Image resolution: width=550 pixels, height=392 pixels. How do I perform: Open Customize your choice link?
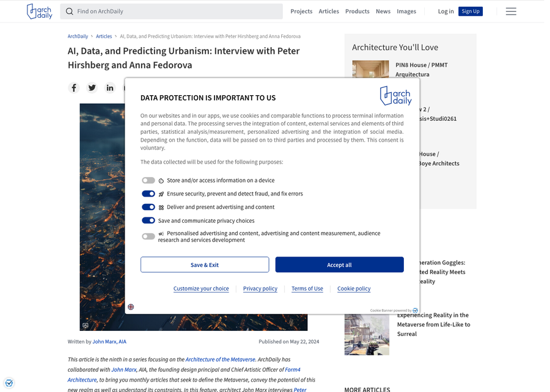click(201, 289)
